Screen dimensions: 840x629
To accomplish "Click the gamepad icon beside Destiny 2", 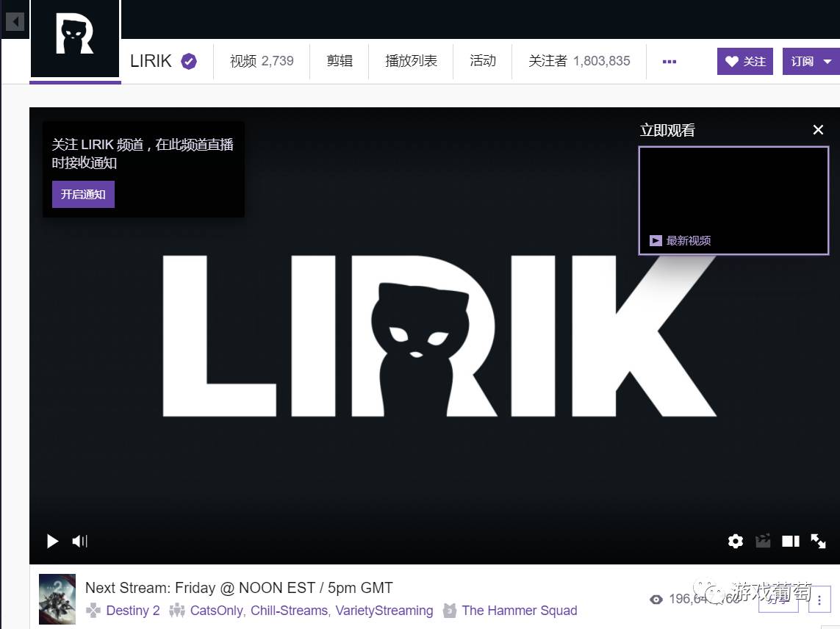I will click(93, 610).
